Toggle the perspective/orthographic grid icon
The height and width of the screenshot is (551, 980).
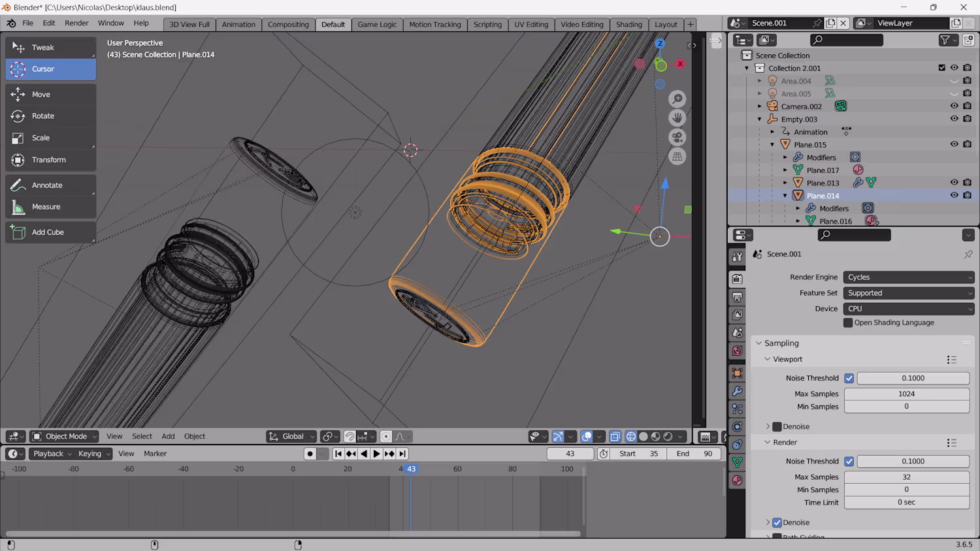tap(678, 157)
